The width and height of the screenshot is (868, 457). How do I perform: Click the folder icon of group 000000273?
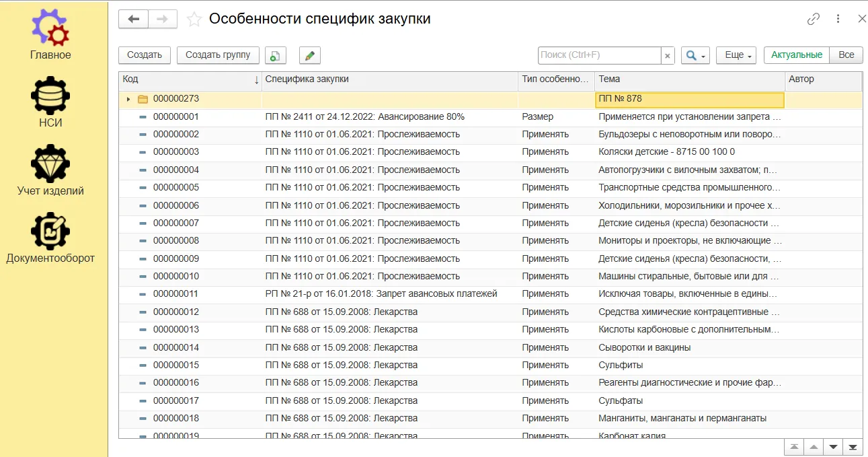pyautogui.click(x=143, y=99)
